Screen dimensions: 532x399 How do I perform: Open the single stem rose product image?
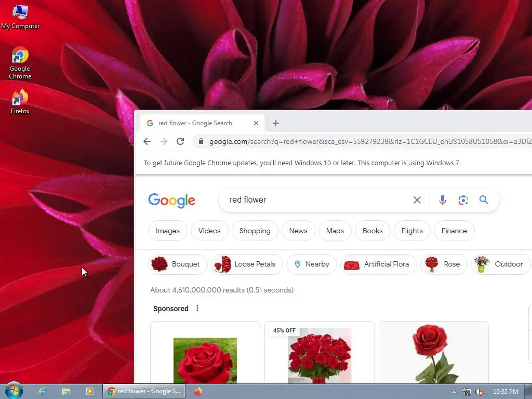coord(434,354)
